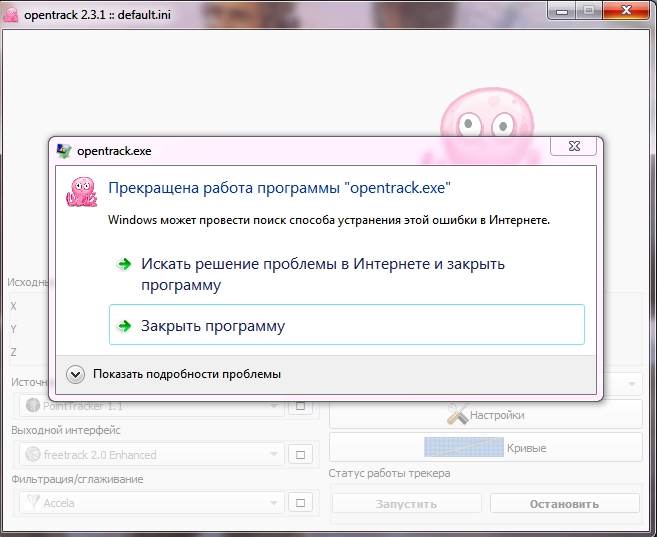Click 'Фильтрация/сглаживание' label
The image size is (657, 537).
[77, 479]
